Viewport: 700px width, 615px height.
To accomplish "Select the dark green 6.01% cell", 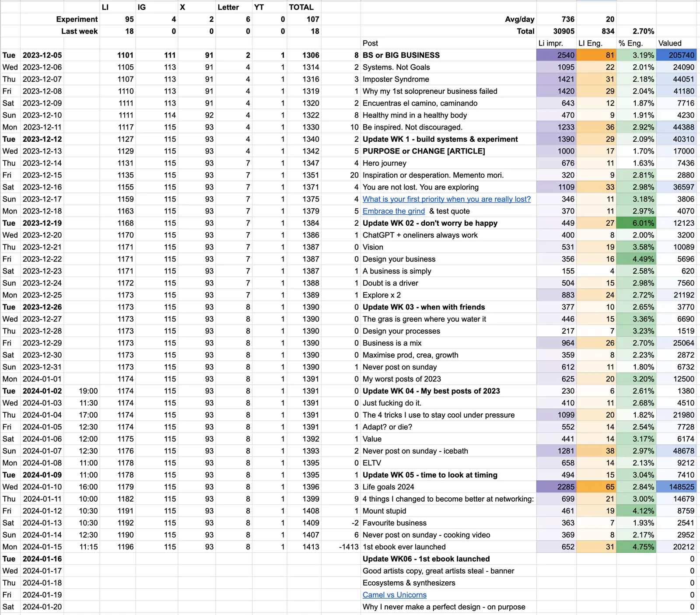I will 637,223.
